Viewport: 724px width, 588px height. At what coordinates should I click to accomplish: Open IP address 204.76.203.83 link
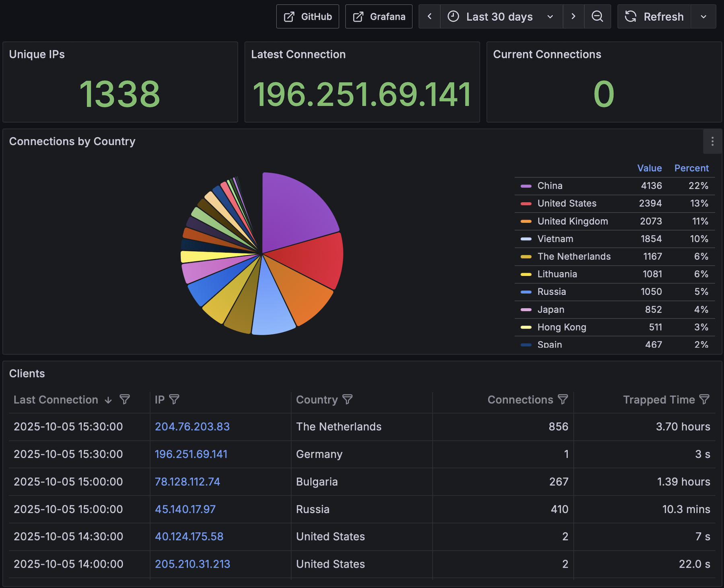coord(192,427)
